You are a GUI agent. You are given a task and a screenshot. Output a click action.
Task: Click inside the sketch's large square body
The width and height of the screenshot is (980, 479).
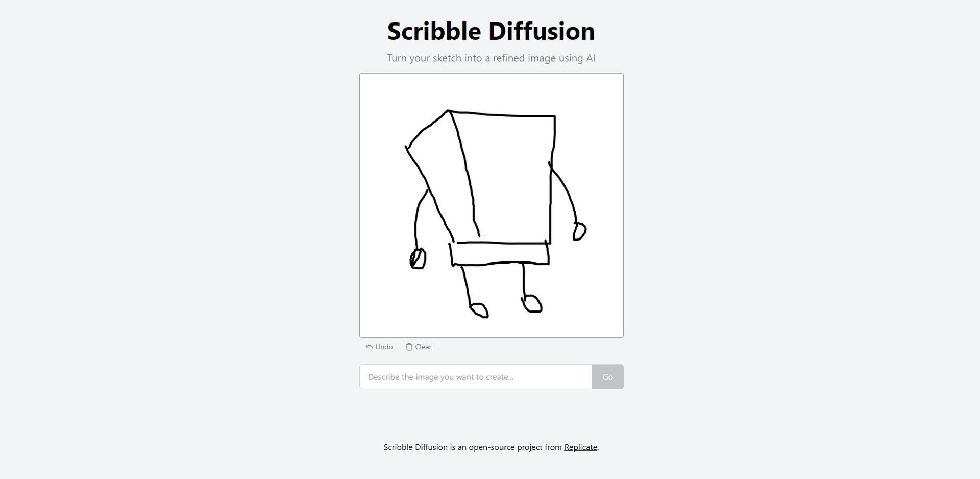click(510, 179)
